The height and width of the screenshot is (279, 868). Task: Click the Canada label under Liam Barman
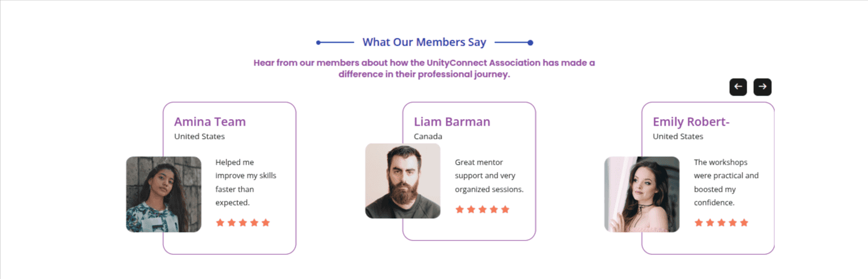428,136
